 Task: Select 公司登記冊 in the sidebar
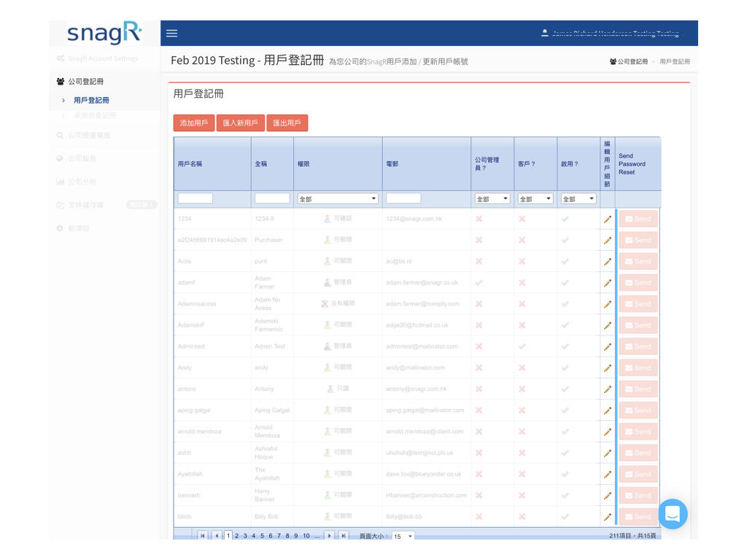click(86, 82)
